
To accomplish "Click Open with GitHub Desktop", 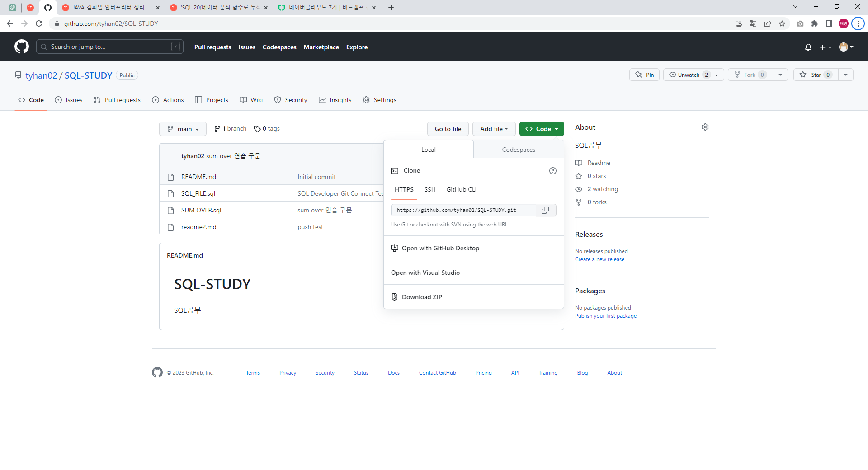I will tap(474, 248).
